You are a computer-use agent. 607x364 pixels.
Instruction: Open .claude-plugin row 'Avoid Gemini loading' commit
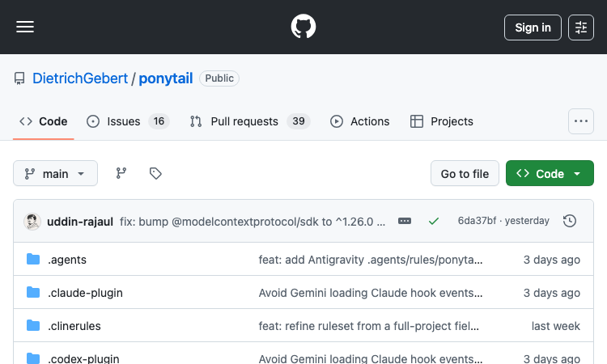point(371,293)
